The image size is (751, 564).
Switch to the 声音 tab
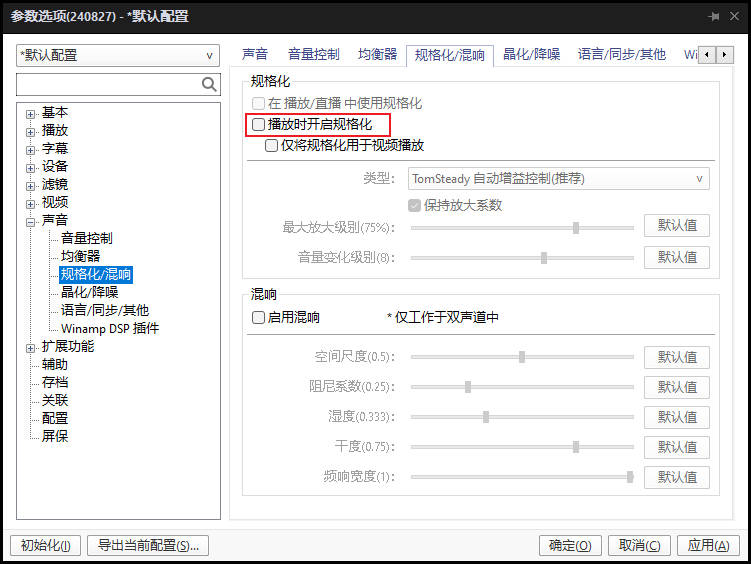255,54
